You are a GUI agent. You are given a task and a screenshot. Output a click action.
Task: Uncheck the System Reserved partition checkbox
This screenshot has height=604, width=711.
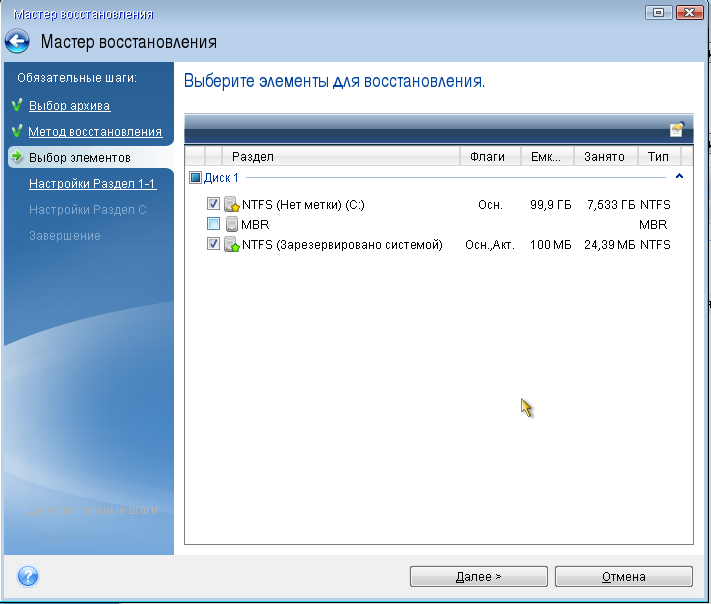(213, 244)
